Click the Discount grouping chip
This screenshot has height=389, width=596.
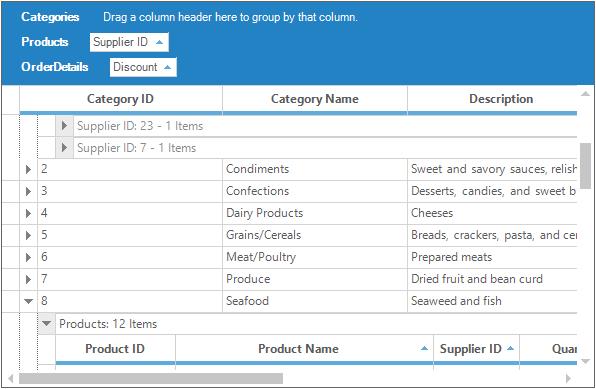pyautogui.click(x=143, y=67)
